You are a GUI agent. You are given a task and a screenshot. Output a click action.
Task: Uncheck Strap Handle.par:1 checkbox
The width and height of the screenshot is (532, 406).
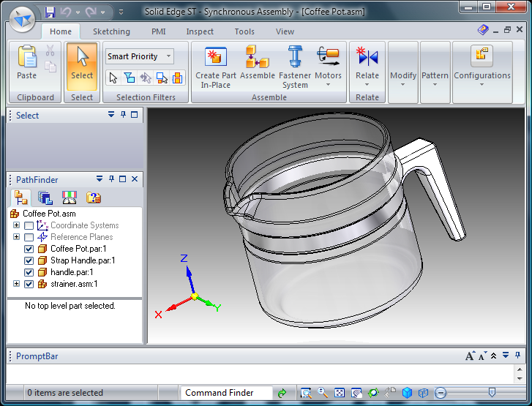(x=29, y=260)
